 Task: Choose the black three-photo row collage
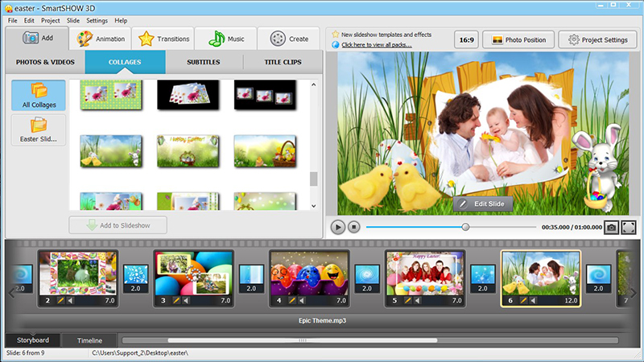coord(265,94)
